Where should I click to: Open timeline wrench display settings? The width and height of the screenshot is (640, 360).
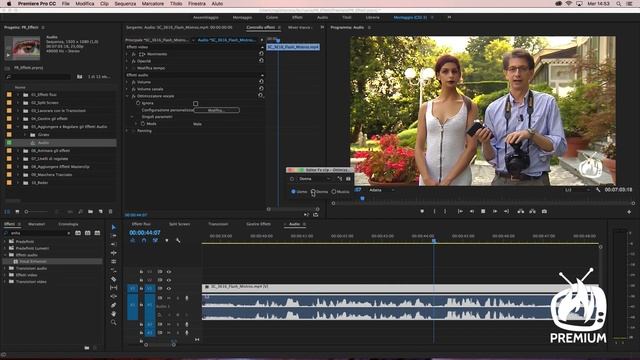click(178, 241)
